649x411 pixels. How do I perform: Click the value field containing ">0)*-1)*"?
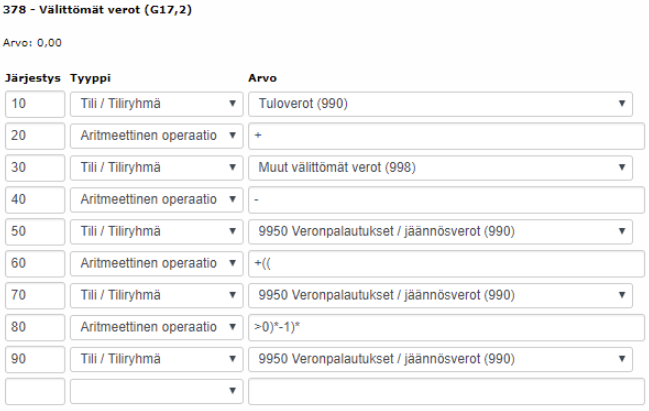pos(445,327)
